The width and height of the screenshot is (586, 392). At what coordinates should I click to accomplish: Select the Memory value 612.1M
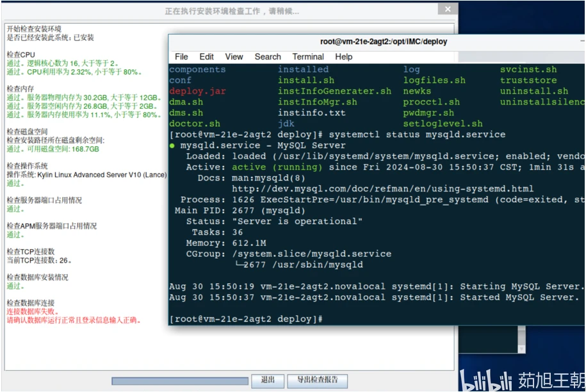[x=249, y=243]
